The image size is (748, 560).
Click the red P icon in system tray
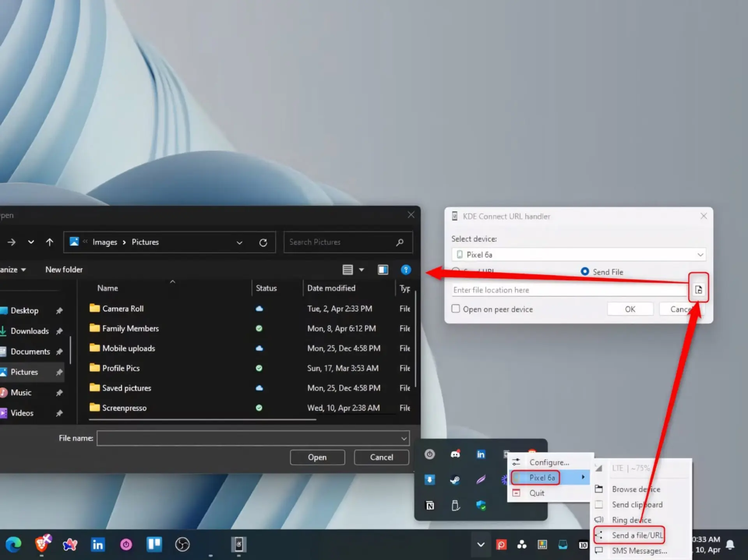pos(501,544)
